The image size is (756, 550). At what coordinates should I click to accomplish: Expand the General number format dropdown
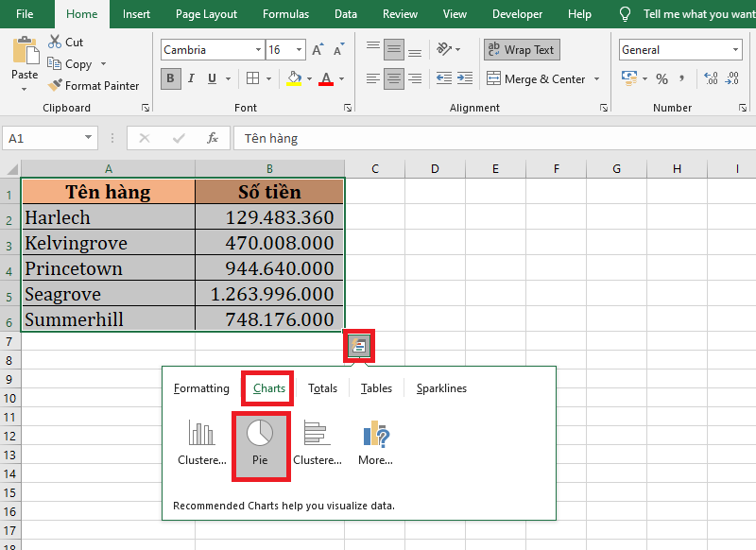[735, 50]
